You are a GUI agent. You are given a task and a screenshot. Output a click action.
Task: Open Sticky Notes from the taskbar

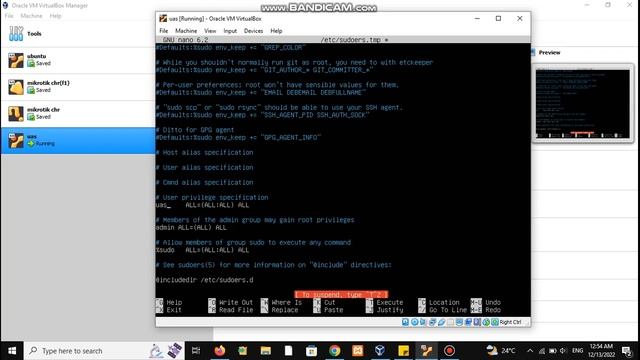(x=403, y=351)
